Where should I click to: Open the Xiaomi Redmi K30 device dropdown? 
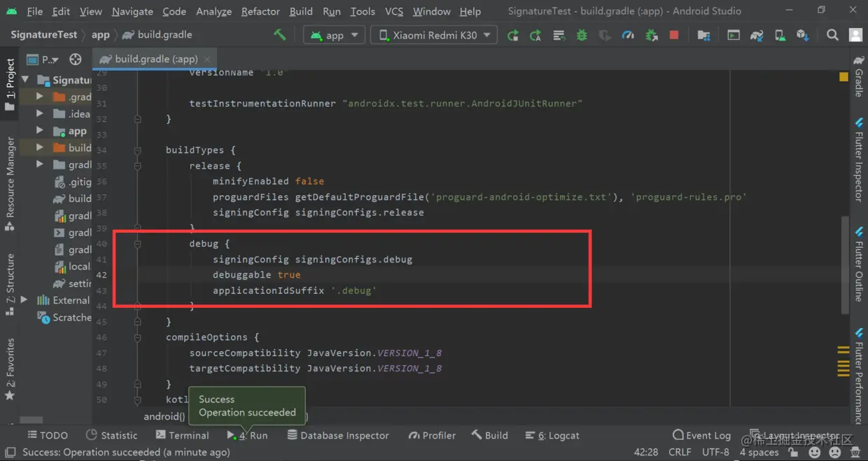click(434, 35)
